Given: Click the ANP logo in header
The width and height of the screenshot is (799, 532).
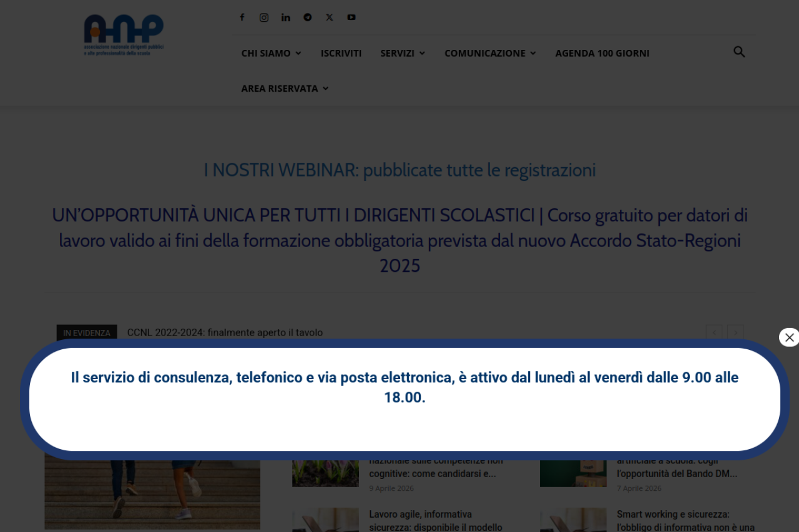Looking at the screenshot, I should (124, 35).
